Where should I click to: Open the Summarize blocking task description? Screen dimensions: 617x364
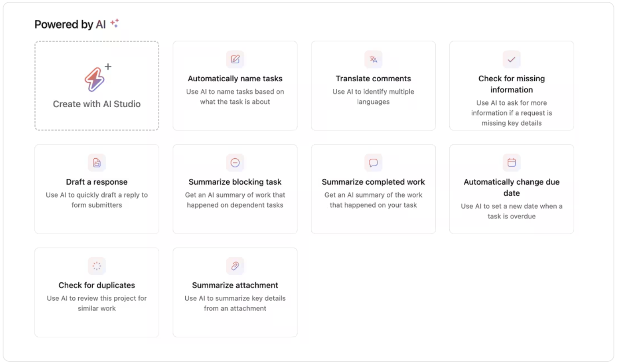(235, 200)
